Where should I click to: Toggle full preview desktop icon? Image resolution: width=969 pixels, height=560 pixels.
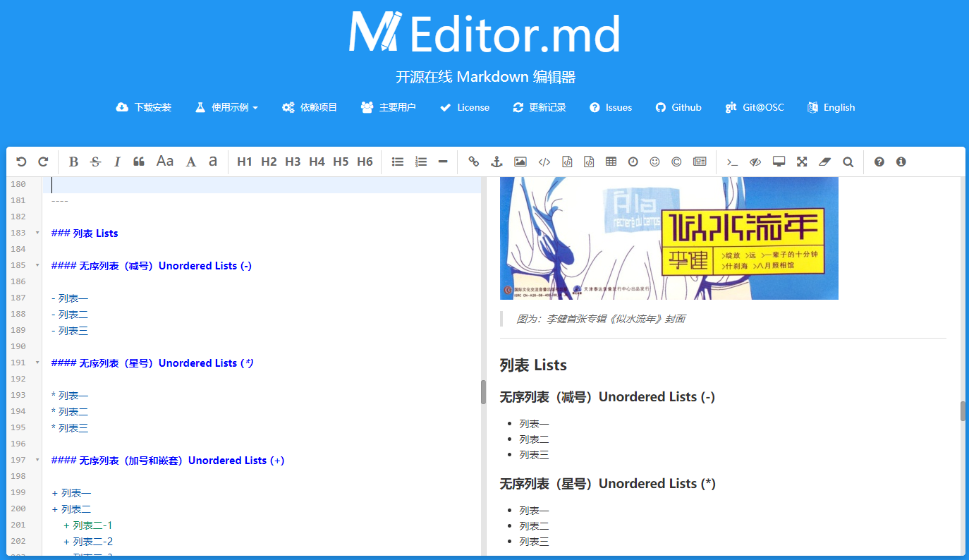click(x=779, y=162)
